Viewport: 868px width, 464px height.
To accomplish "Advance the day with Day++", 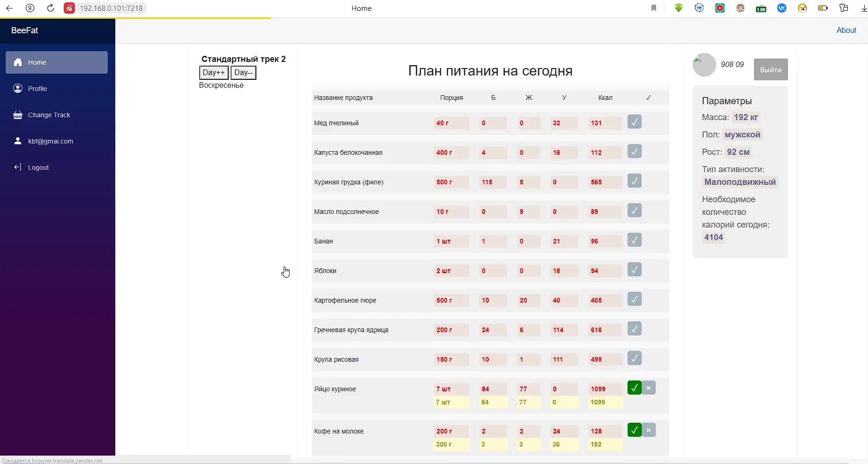I will coord(214,73).
